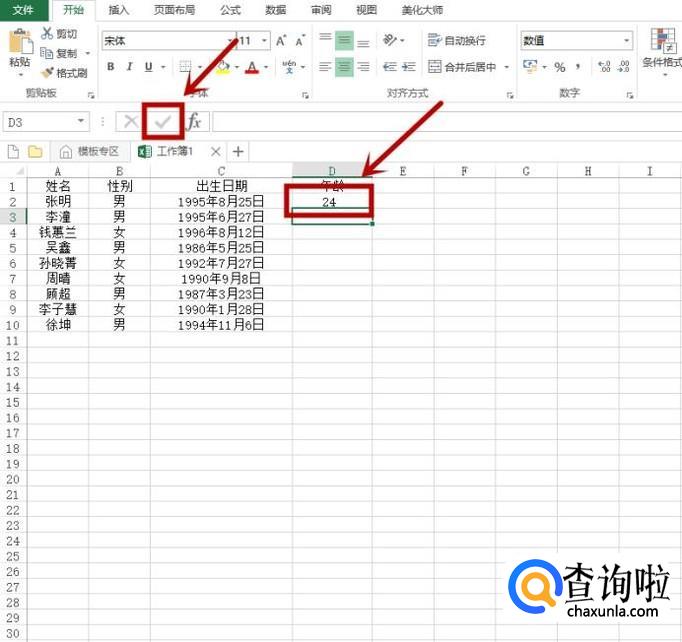This screenshot has width=682, height=642.
Task: Apply cell borders icon
Action: (x=185, y=67)
